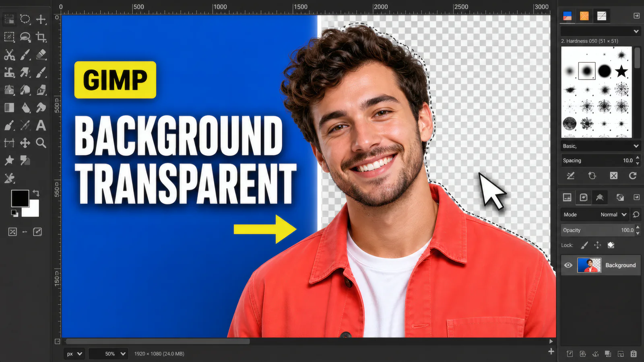Click the Background layer thumbnail
The height and width of the screenshot is (362, 644).
point(589,265)
